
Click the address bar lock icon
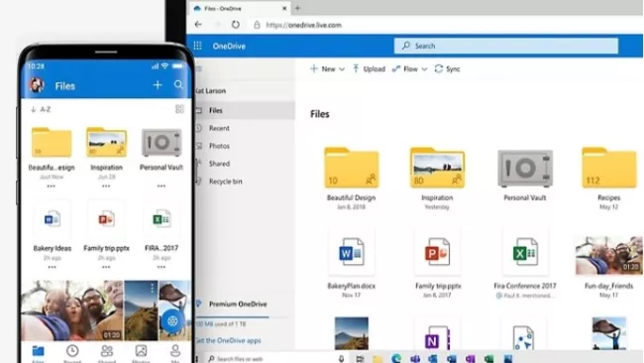click(x=257, y=25)
